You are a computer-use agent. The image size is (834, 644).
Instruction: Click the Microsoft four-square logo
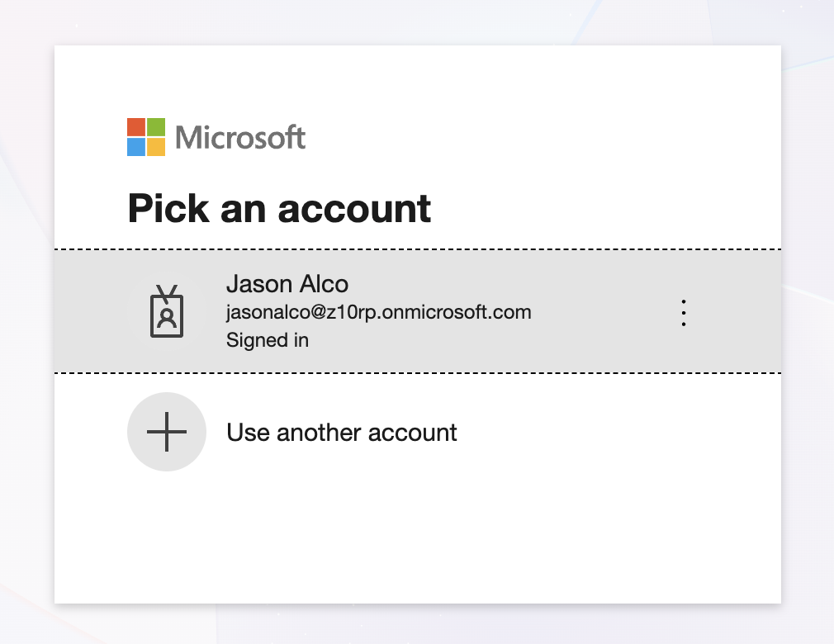coord(146,137)
